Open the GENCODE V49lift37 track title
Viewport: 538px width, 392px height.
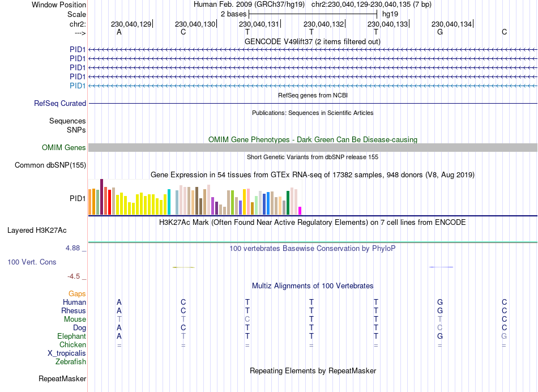tap(313, 41)
